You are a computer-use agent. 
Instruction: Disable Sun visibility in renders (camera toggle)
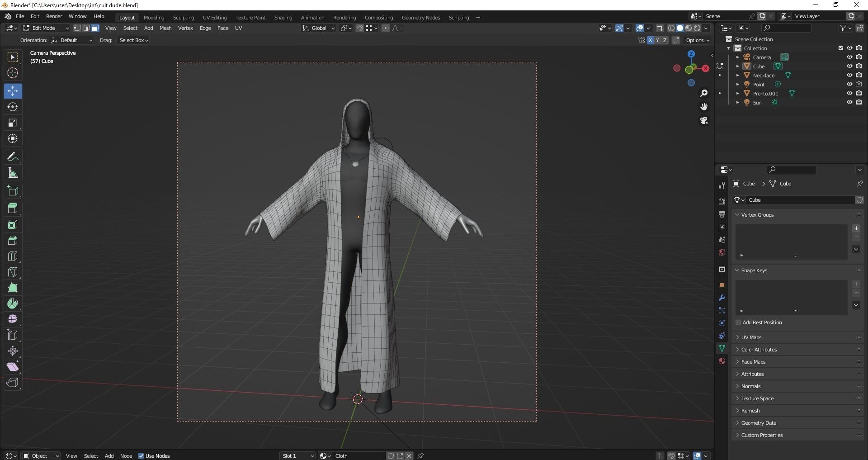pos(859,102)
